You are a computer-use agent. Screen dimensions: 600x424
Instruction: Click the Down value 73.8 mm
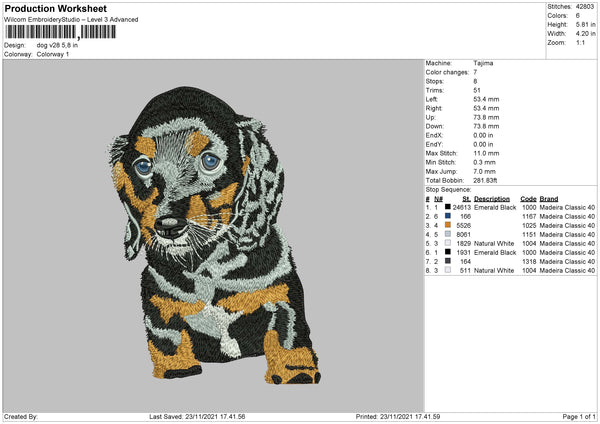coord(486,126)
